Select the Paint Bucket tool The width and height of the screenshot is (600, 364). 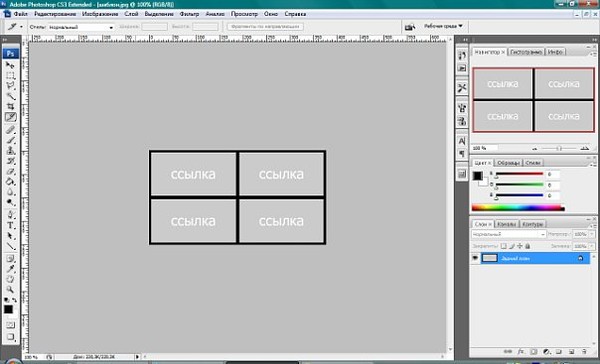pos(10,182)
